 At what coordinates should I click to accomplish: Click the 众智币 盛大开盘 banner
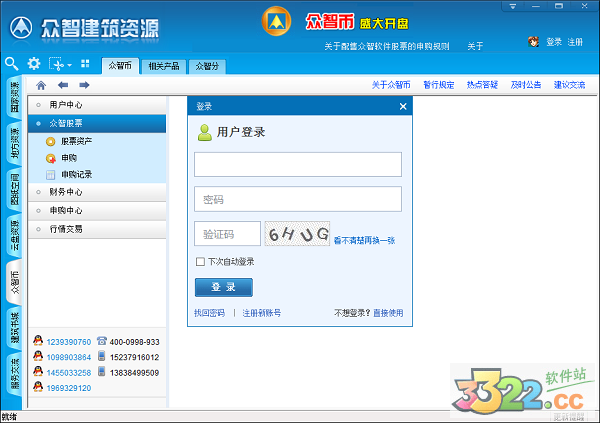(x=357, y=22)
